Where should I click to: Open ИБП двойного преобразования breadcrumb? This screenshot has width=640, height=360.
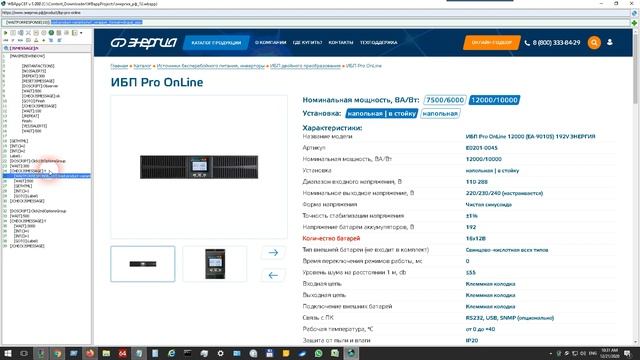(305, 66)
